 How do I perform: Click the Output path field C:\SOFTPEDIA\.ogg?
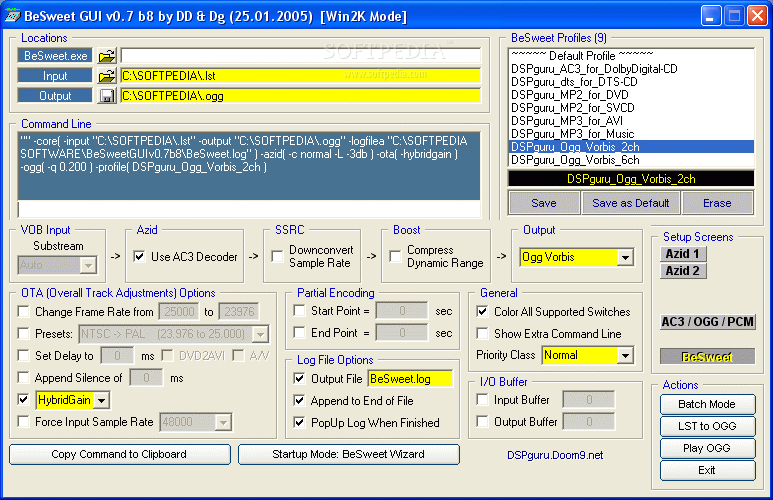(300, 96)
